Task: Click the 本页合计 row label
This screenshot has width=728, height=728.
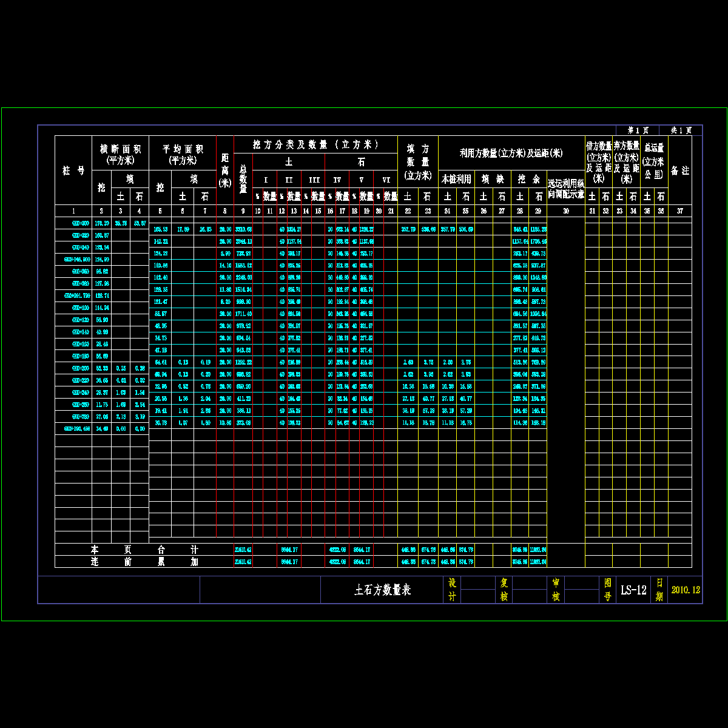Action: [144, 549]
